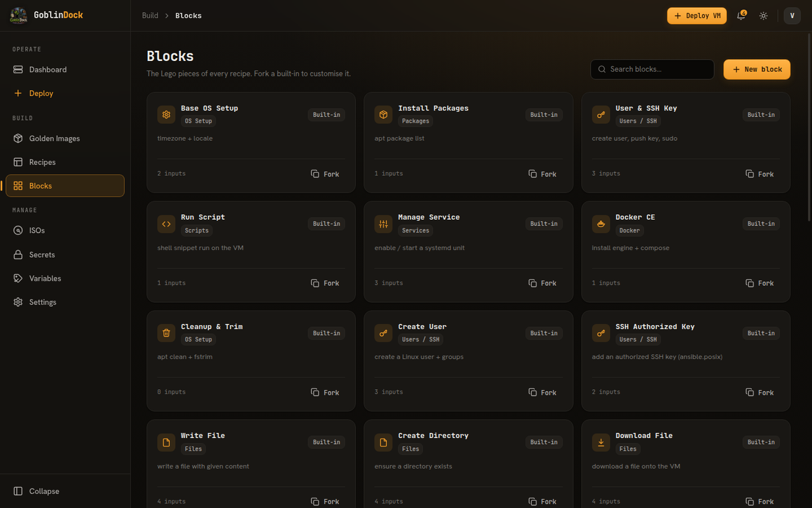Click 'apt clean + fstrim' description
Image resolution: width=812 pixels, height=508 pixels.
185,357
